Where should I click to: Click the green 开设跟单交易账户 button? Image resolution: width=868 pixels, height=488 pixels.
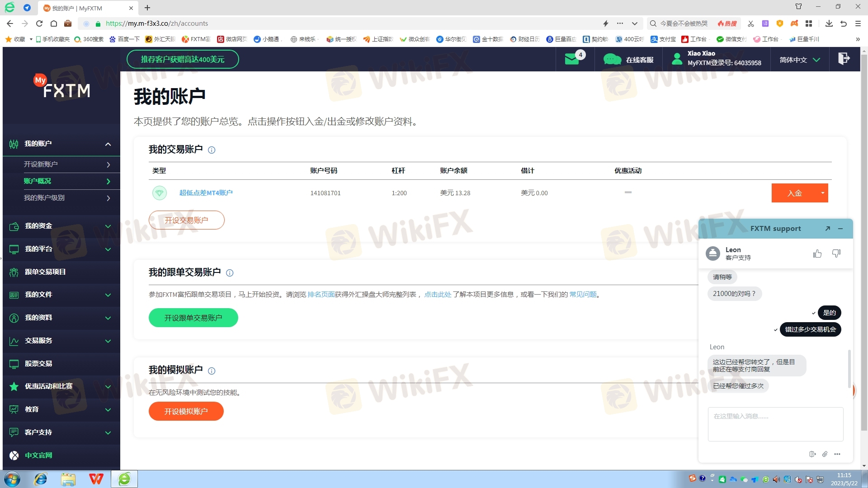coord(193,318)
